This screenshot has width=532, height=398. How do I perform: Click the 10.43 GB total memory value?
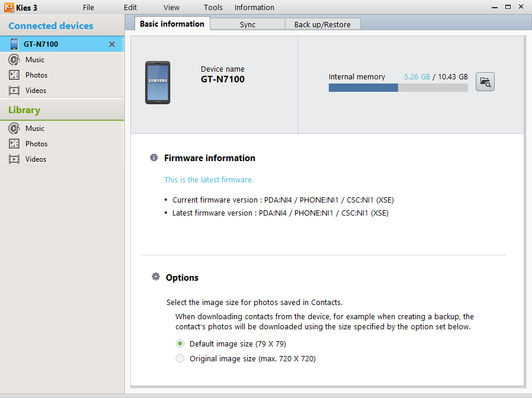453,77
